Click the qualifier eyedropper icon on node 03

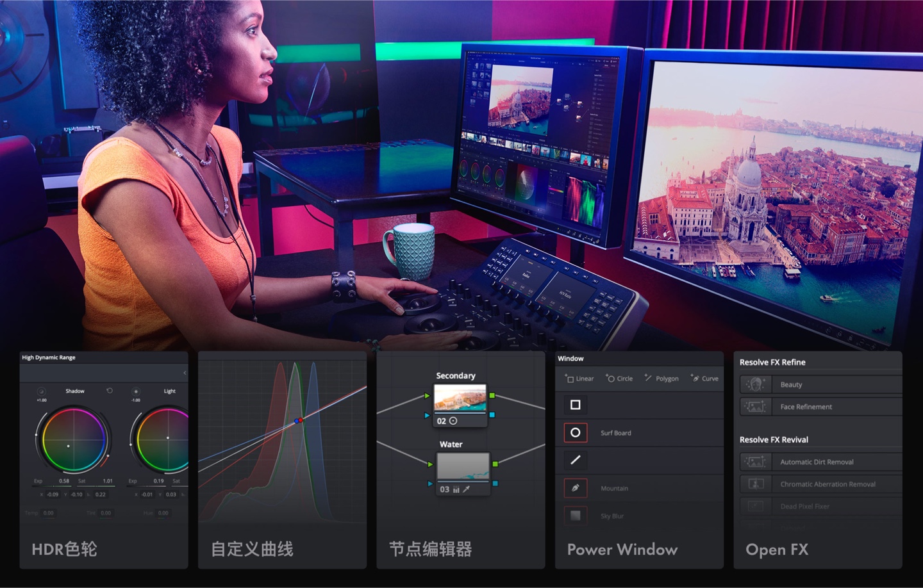[x=467, y=489]
